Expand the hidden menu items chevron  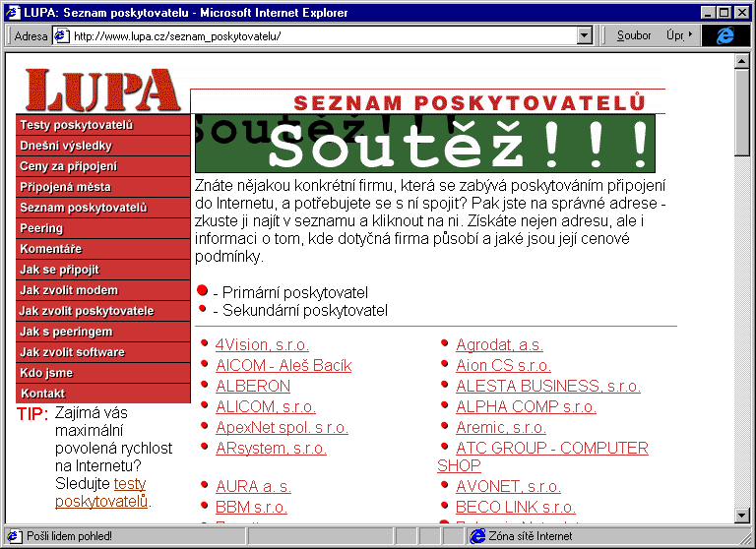pyautogui.click(x=690, y=34)
